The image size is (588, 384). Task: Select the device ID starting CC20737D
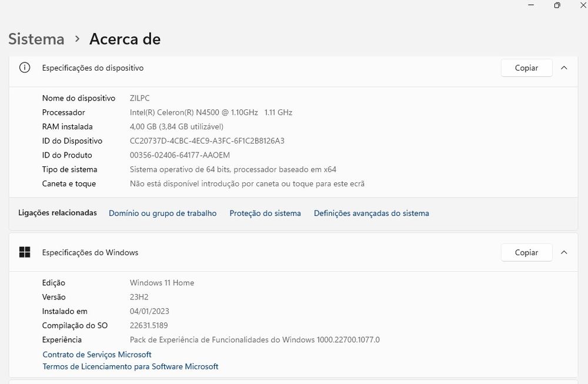point(207,141)
